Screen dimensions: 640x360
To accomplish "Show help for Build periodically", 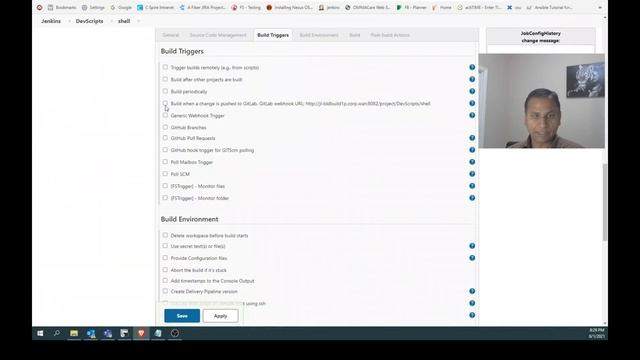I will click(472, 91).
